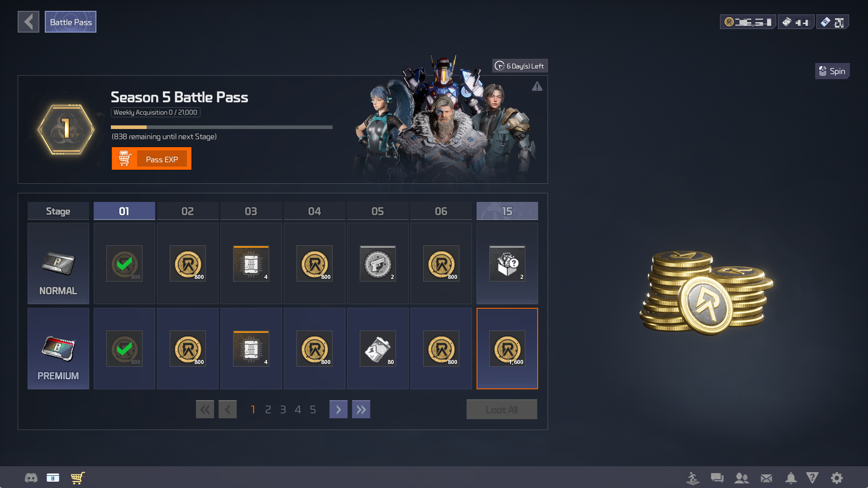Image resolution: width=868 pixels, height=488 pixels.
Task: Select the premium 1,600 coin reward
Action: click(507, 349)
